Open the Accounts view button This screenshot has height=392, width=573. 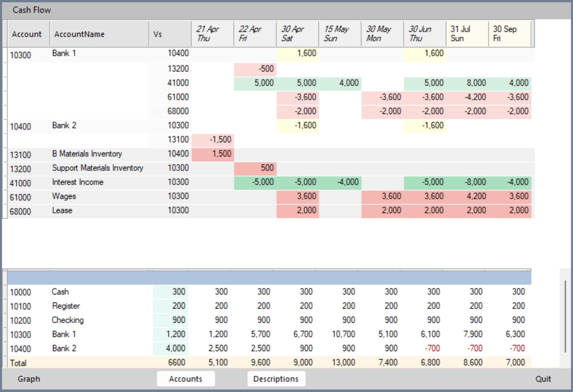(x=185, y=379)
